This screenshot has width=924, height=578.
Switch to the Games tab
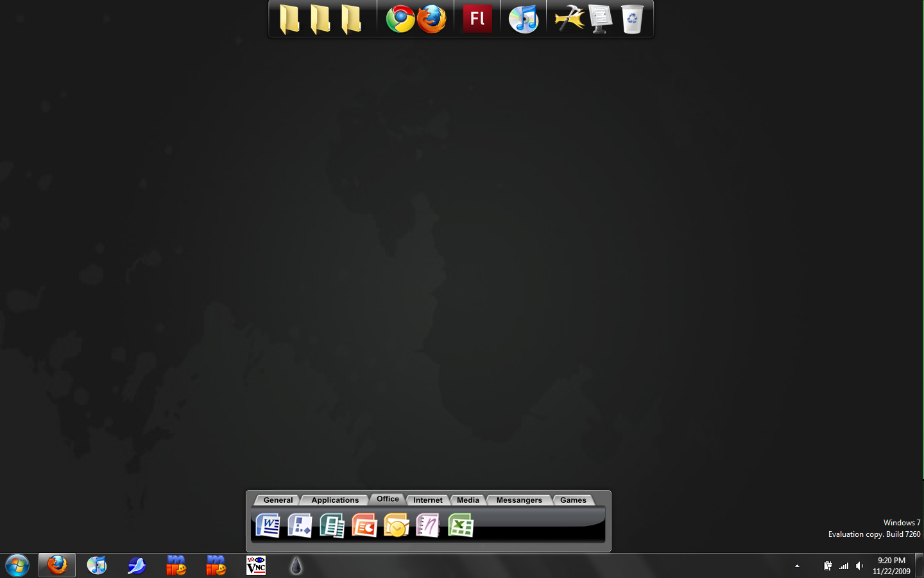pyautogui.click(x=573, y=500)
